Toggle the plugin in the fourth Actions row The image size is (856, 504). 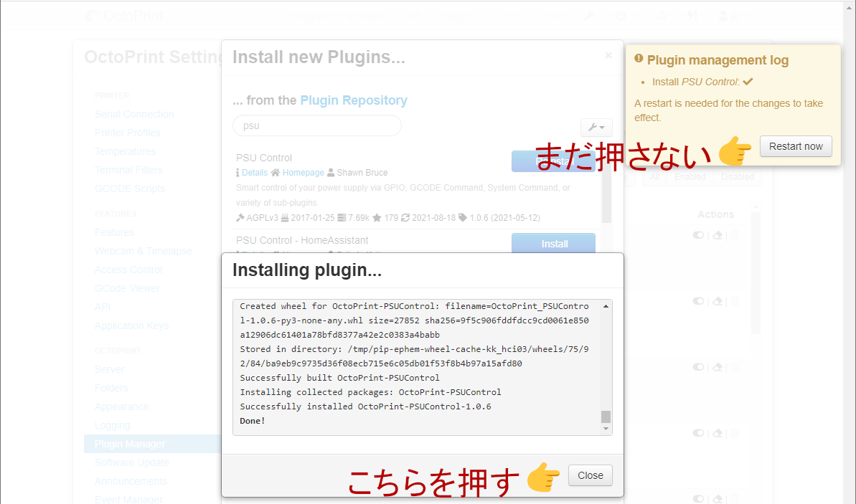(x=698, y=433)
